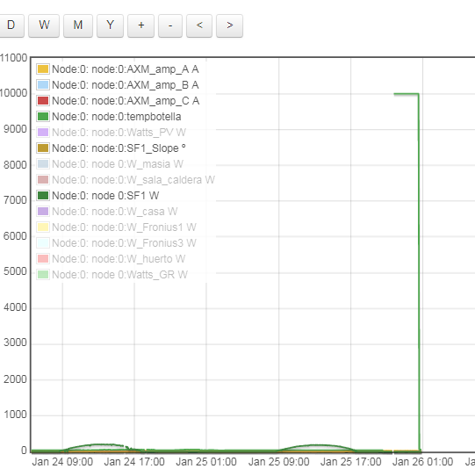Click the 5000 y-axis label
475x476 pixels.
coord(15,271)
